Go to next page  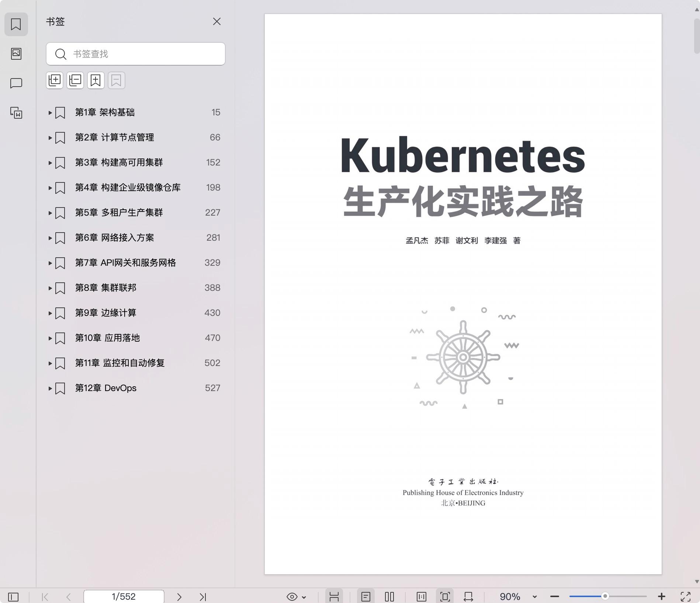(x=179, y=597)
